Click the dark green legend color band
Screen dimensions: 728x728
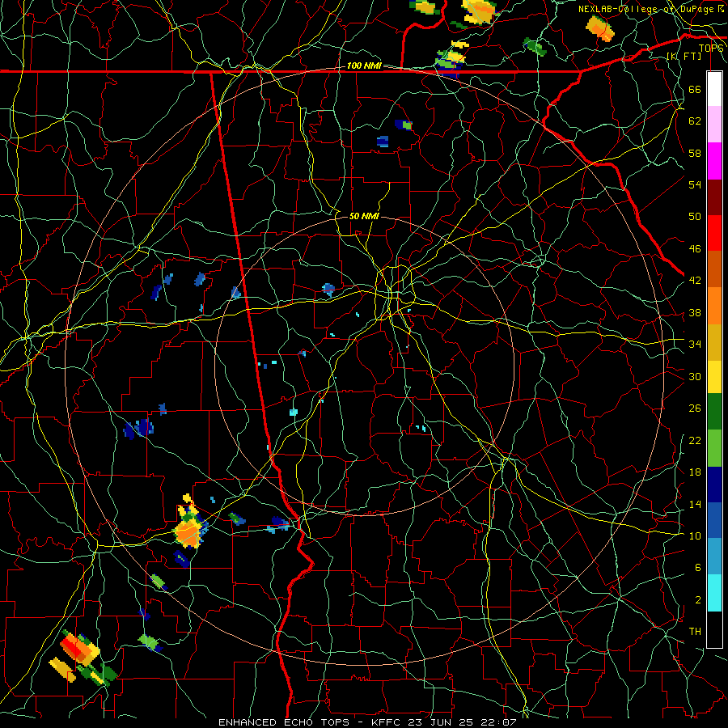[x=714, y=412]
